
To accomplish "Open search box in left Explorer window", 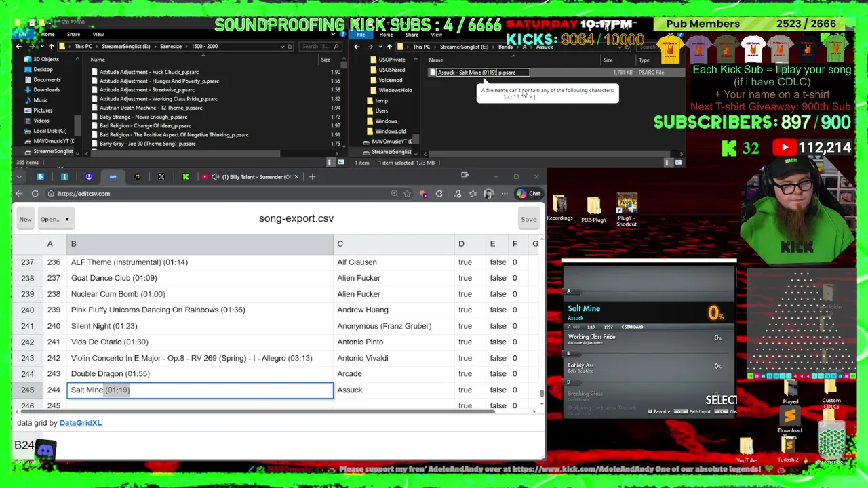I will [x=320, y=47].
